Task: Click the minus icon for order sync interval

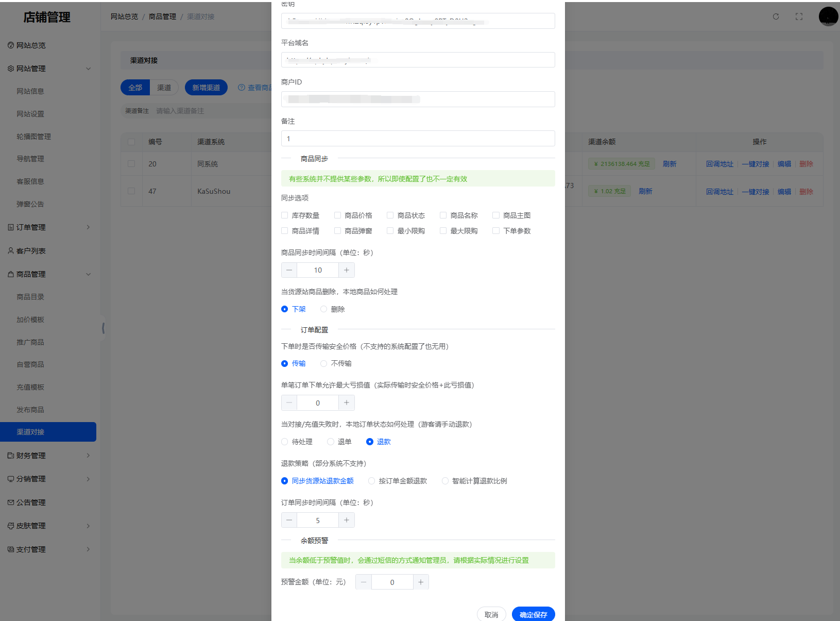Action: click(x=289, y=520)
